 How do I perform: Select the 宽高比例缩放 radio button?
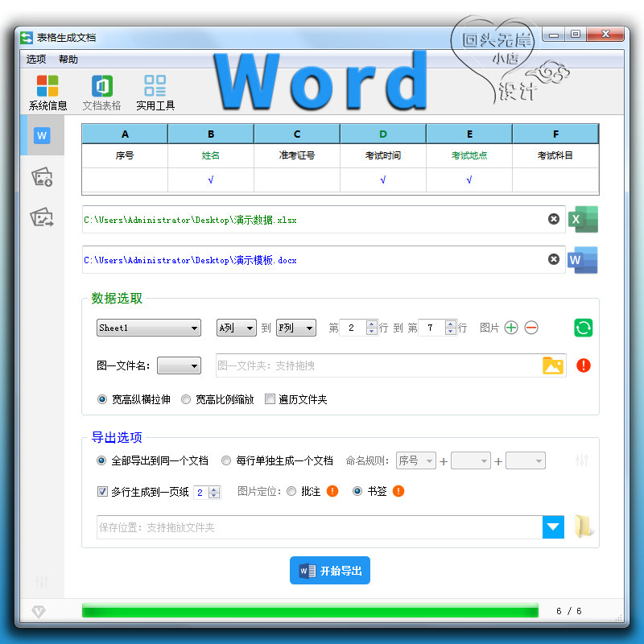pos(186,399)
